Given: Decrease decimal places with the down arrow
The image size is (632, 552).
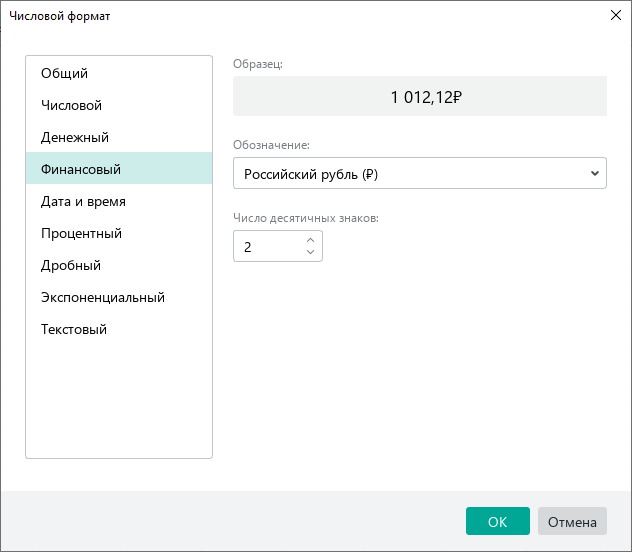Looking at the screenshot, I should [310, 253].
